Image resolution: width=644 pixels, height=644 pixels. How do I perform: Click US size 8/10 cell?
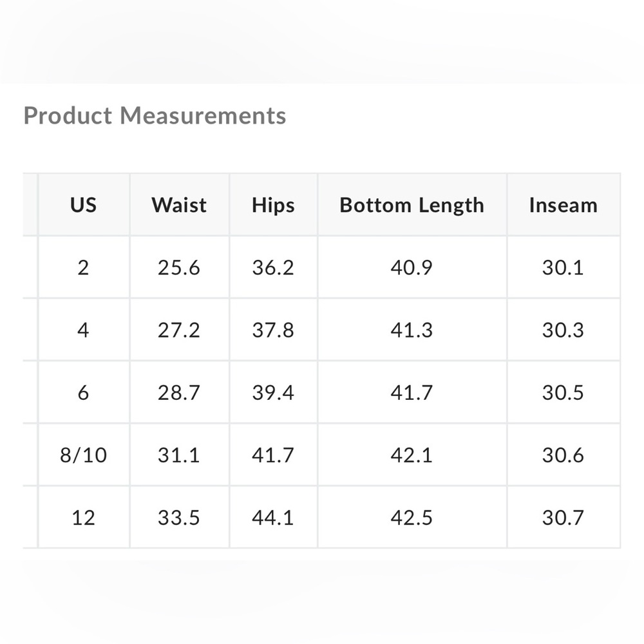tap(83, 455)
